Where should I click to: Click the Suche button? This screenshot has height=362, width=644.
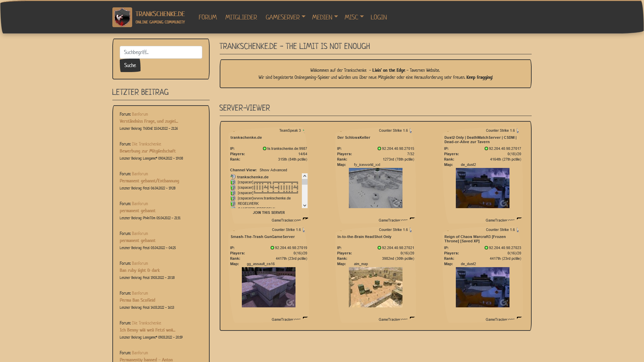pyautogui.click(x=130, y=65)
